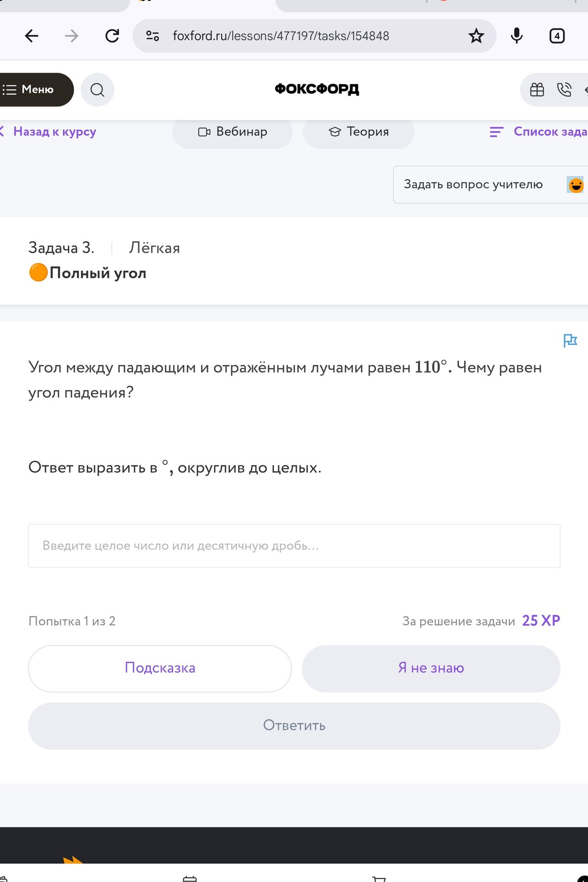Open the Теория tab
The width and height of the screenshot is (588, 882).
(358, 132)
